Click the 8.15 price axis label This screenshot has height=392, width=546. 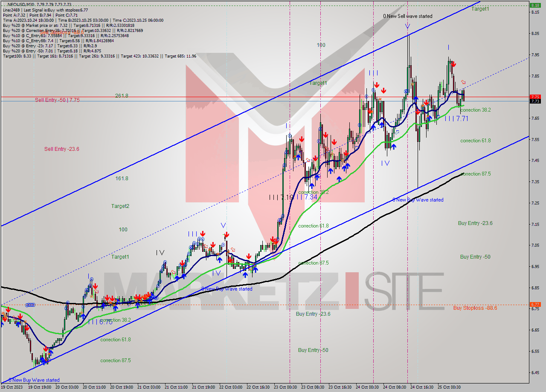pyautogui.click(x=536, y=12)
